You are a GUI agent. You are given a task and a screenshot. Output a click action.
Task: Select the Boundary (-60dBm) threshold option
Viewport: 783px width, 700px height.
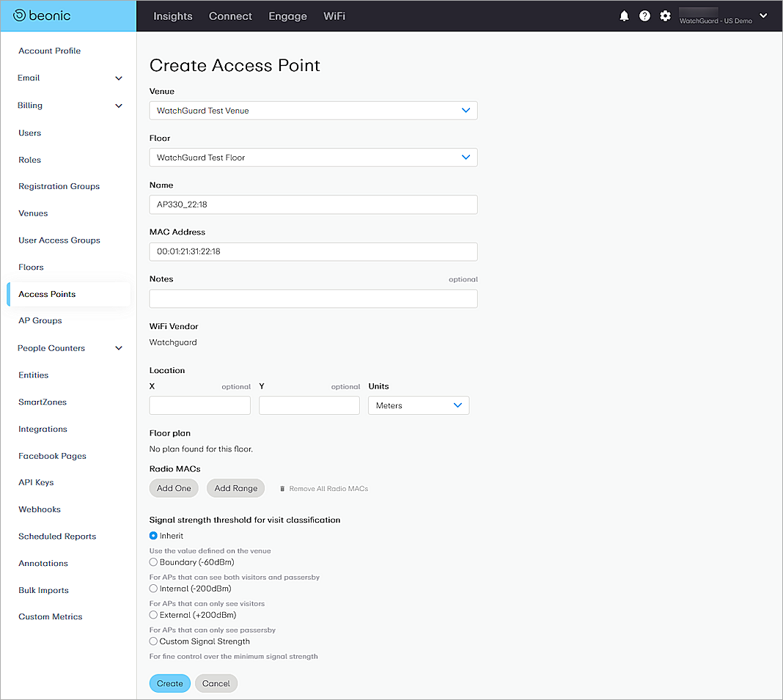pyautogui.click(x=152, y=562)
